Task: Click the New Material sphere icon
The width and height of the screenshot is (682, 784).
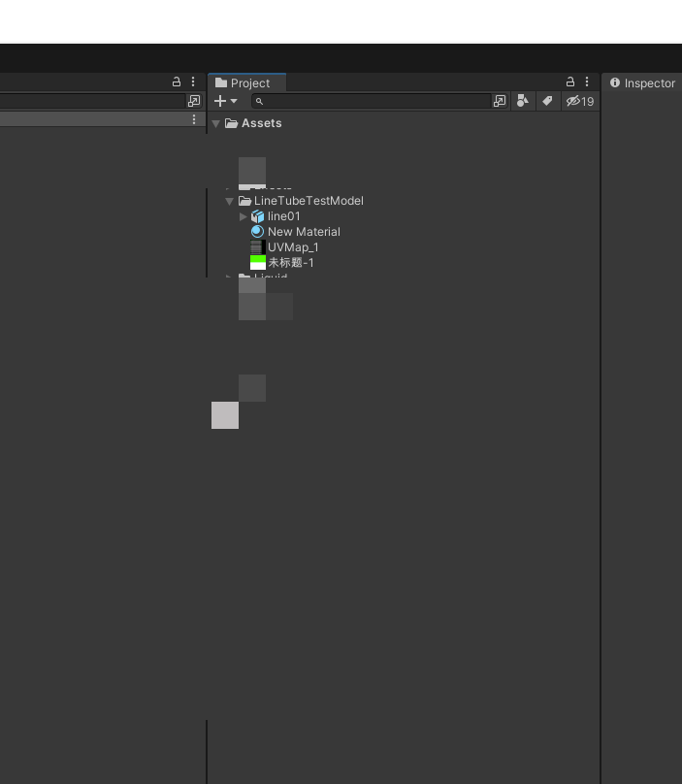Action: pos(257,232)
